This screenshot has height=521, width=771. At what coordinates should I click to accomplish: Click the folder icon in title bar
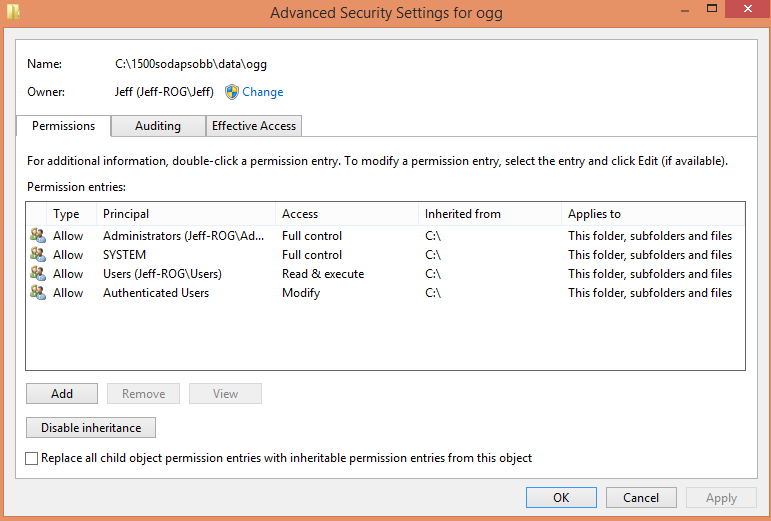(13, 12)
